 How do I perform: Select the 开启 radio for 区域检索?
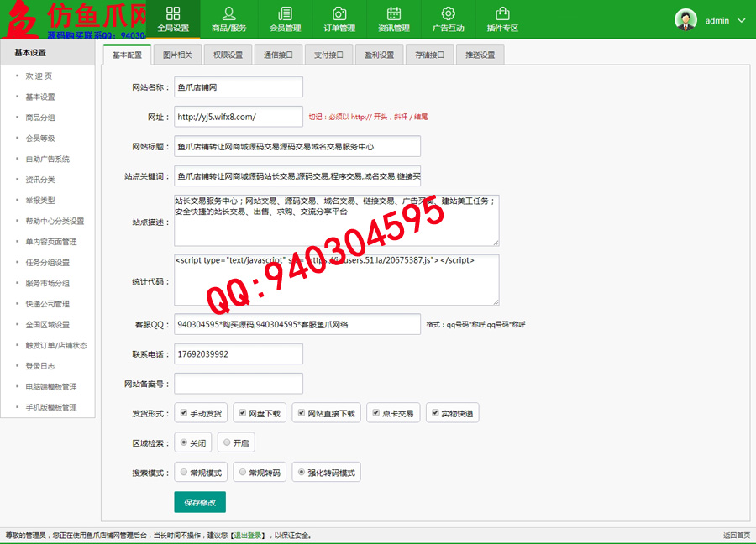[x=227, y=443]
